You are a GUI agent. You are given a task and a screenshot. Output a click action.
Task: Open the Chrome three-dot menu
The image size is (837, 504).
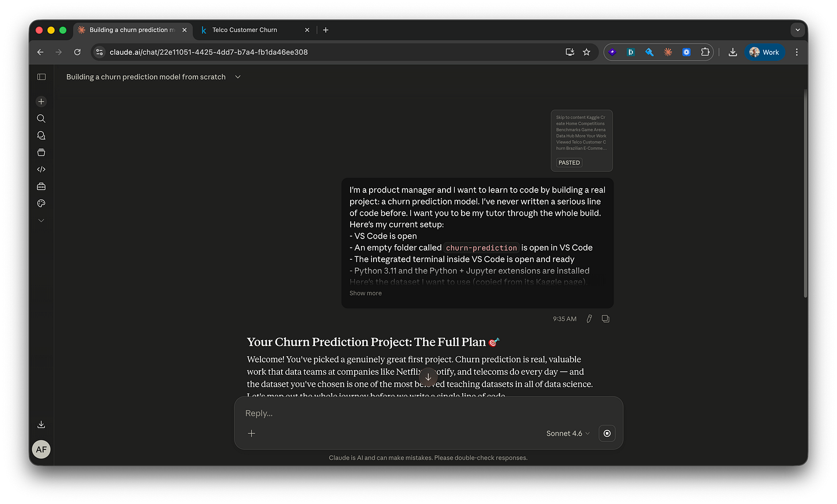click(797, 52)
